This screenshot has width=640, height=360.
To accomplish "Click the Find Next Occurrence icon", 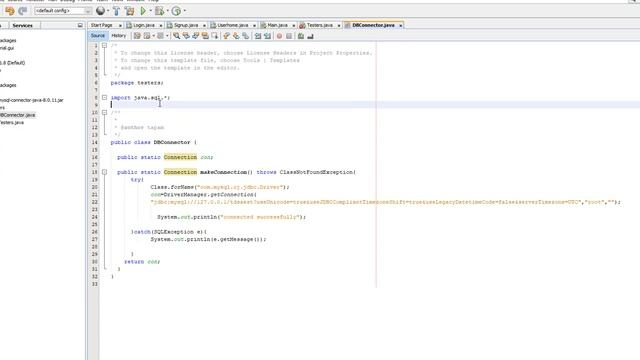I will tap(196, 36).
